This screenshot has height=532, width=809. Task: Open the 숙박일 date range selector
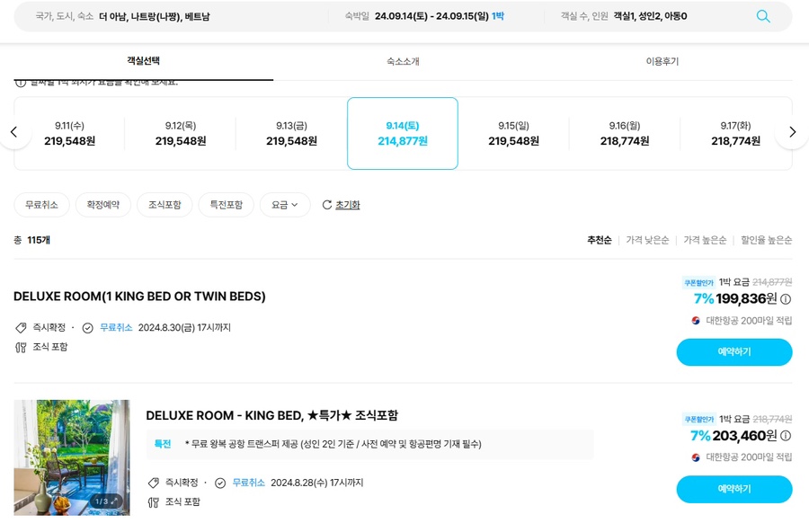point(424,16)
